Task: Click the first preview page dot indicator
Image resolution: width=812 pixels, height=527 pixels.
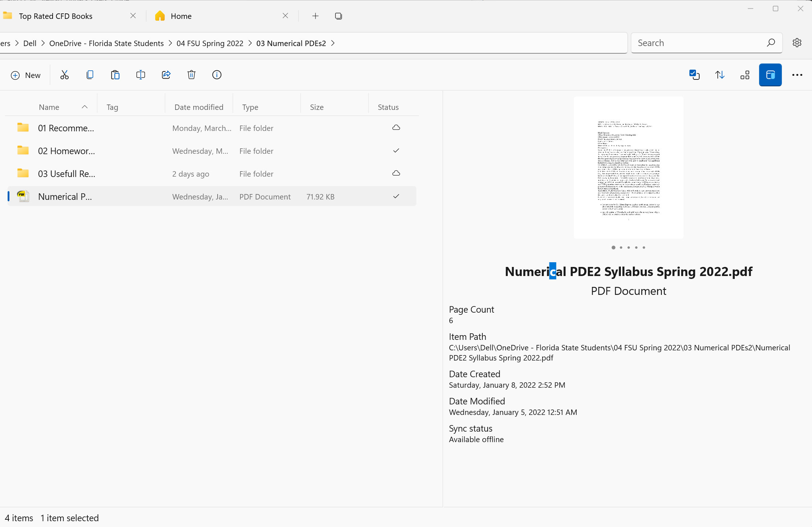Action: [x=613, y=247]
